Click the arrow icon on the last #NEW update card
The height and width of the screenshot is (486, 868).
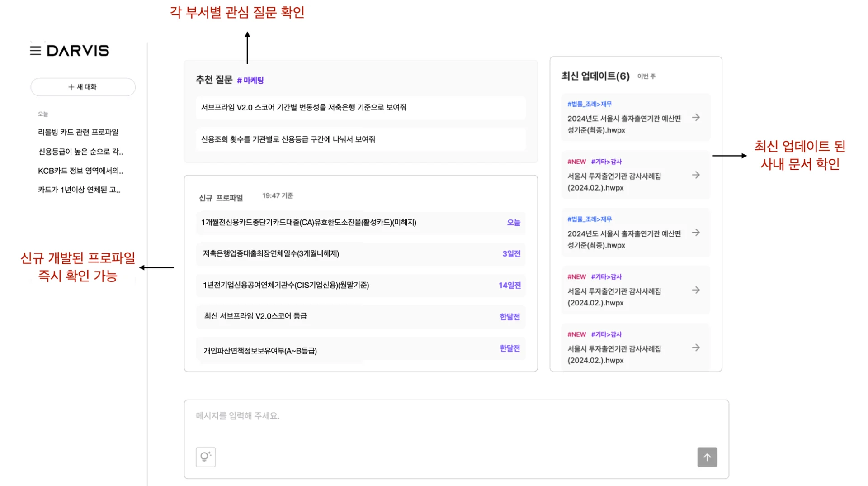(696, 348)
